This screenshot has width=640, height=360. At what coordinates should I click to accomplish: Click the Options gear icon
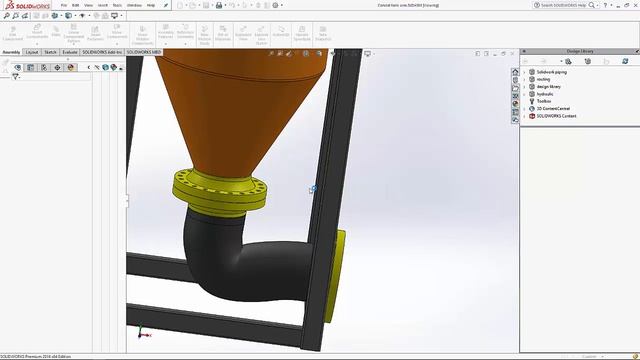pyautogui.click(x=276, y=5)
